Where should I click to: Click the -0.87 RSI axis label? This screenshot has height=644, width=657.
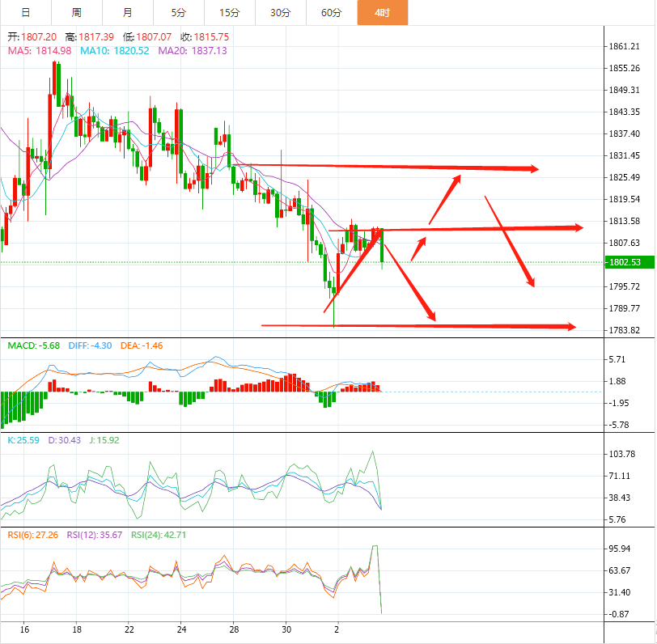(x=617, y=614)
